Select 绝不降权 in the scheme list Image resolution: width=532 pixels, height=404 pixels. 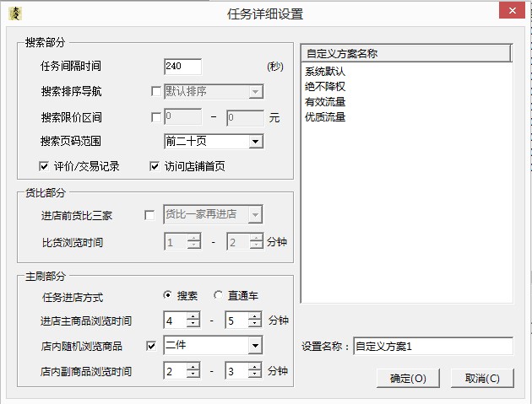[x=325, y=87]
